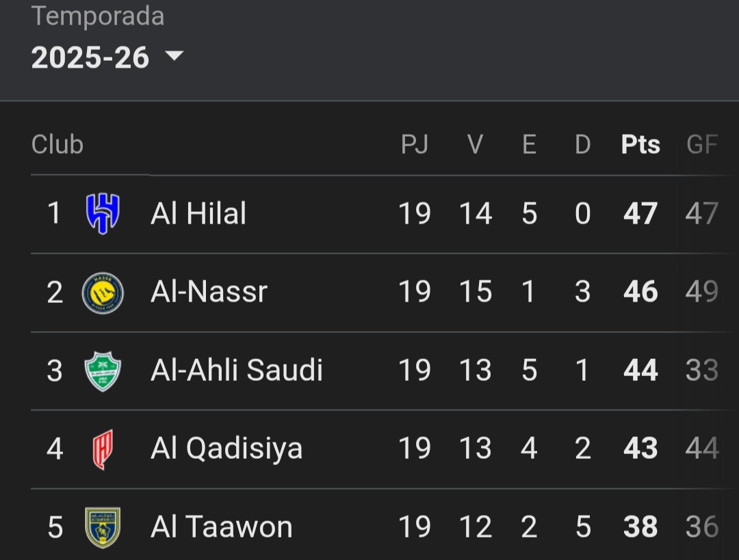Click the season dropdown arrow
Viewport: 739px width, 560px height.
pos(174,56)
